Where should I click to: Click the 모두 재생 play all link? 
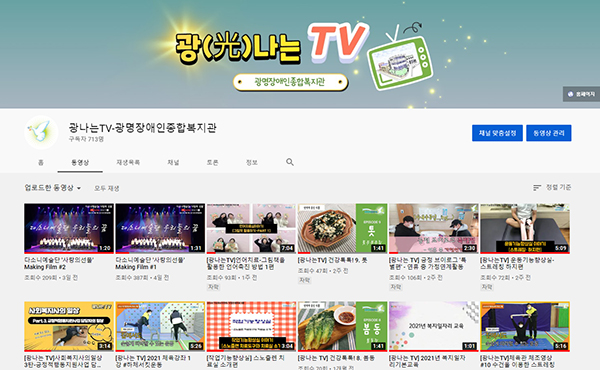coord(107,188)
